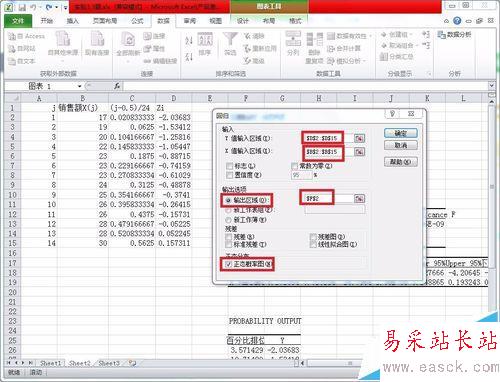Image resolution: width=500 pixels, height=382 pixels.
Task: Switch to the 插入 (Insert) ribbon tab
Action: (x=72, y=21)
